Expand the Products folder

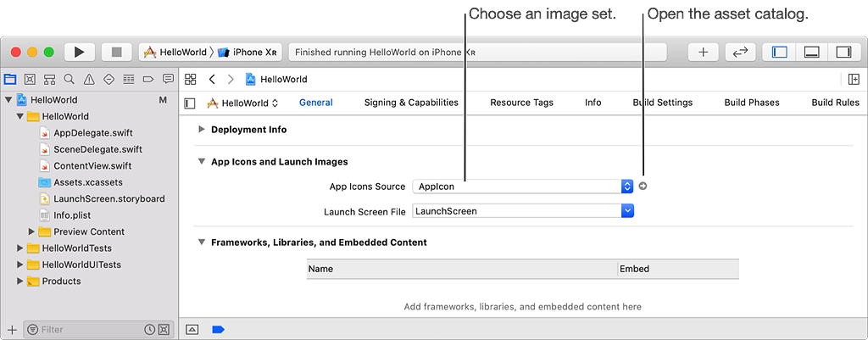click(x=20, y=281)
